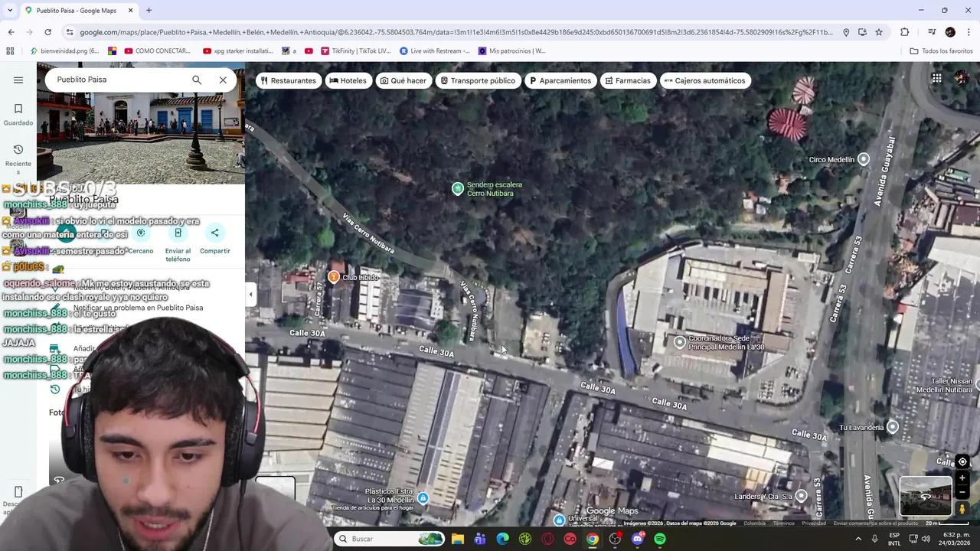Open the taskbar clock and date
Image resolution: width=980 pixels, height=551 pixels.
pyautogui.click(x=953, y=539)
